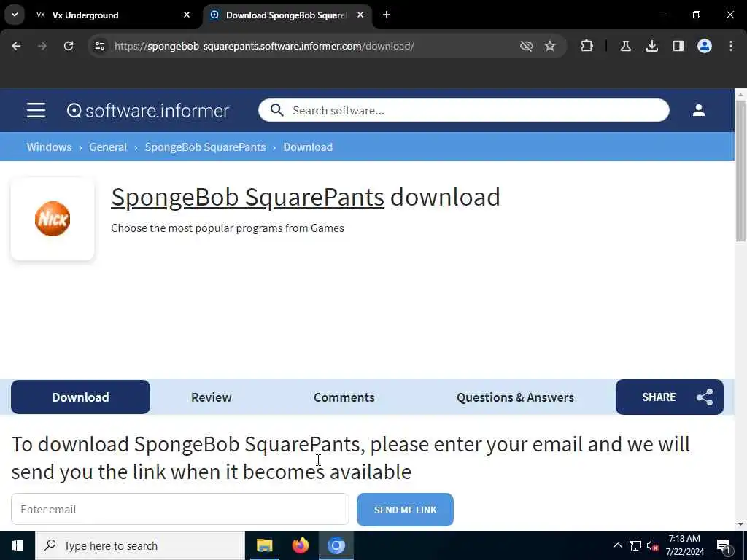747x560 pixels.
Task: Open the user account icon in site header
Action: pyautogui.click(x=698, y=111)
